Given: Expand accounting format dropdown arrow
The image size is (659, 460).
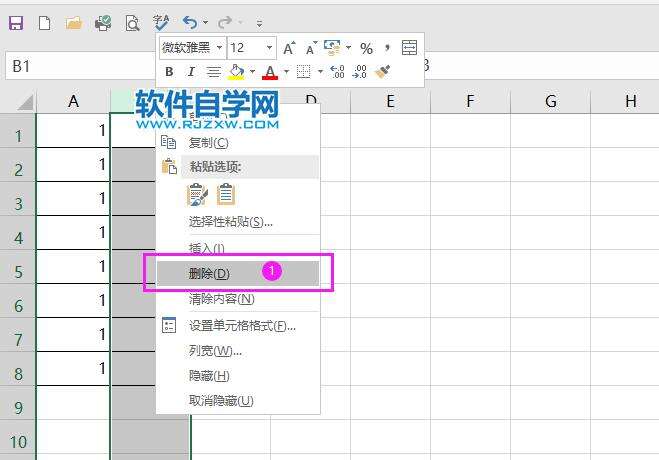Looking at the screenshot, I should (348, 48).
